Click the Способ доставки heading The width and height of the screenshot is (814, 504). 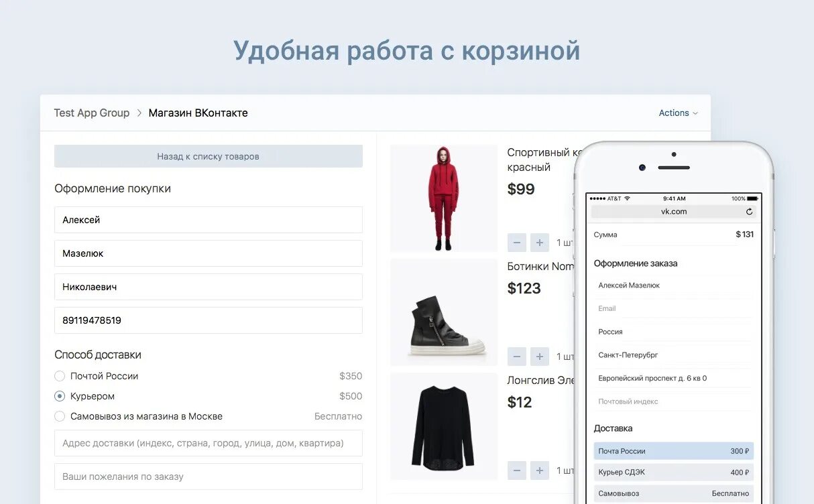[98, 355]
